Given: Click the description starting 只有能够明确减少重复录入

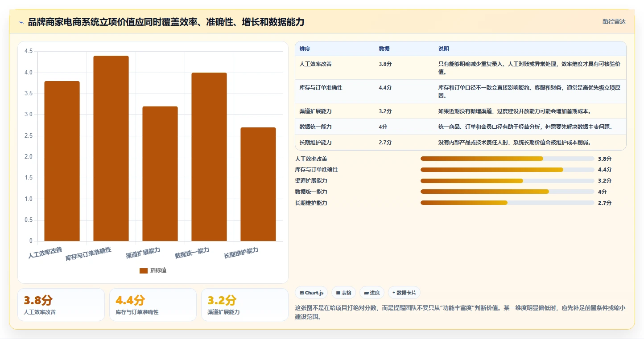Looking at the screenshot, I should point(529,68).
